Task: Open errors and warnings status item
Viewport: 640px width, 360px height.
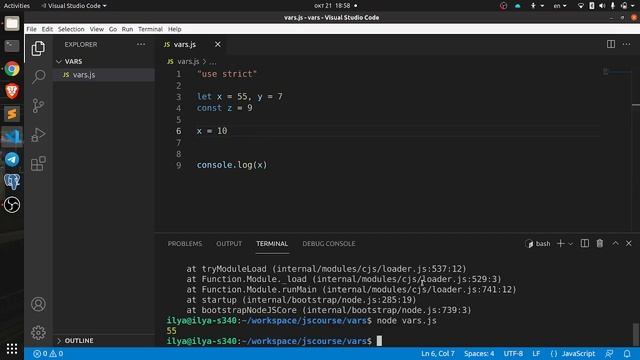Action: 48,353
